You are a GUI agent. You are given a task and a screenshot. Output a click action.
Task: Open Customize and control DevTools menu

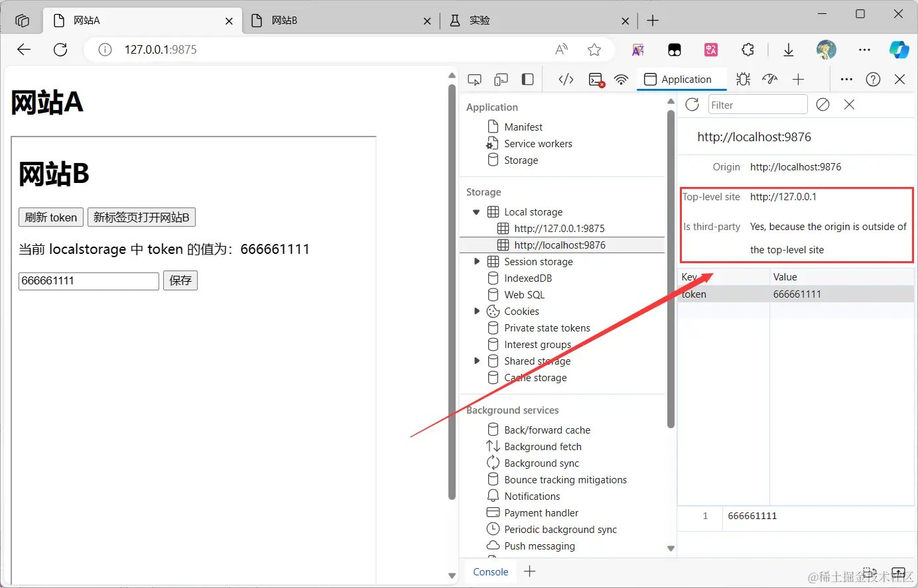coord(846,80)
